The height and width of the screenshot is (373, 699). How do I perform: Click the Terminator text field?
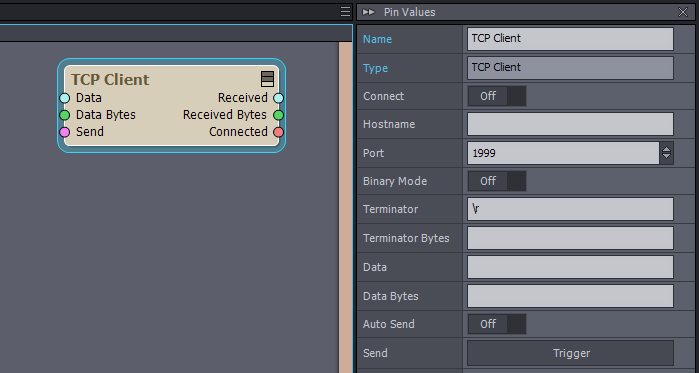click(571, 209)
